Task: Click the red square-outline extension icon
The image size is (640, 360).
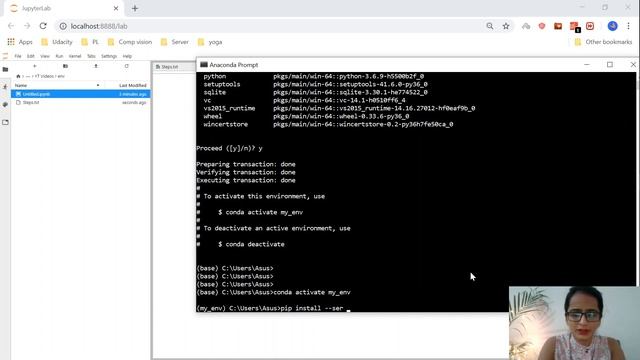Action: point(590,26)
